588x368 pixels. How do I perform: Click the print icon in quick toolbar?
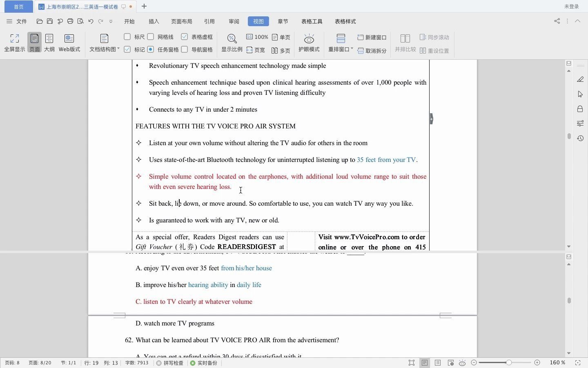coord(70,21)
